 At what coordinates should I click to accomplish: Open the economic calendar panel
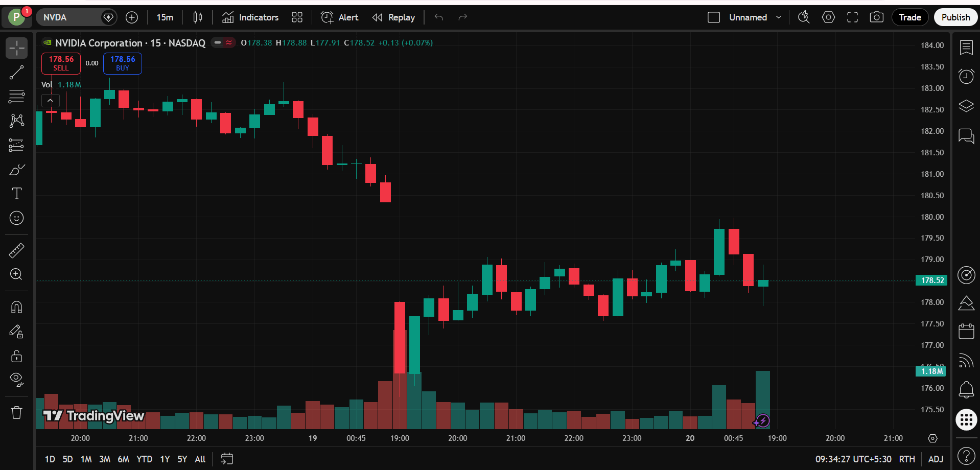pos(966,332)
